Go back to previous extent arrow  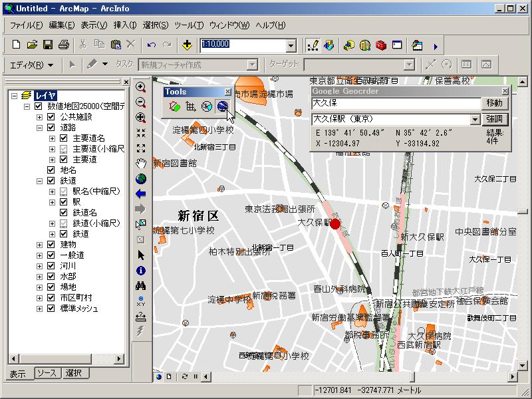tap(140, 194)
